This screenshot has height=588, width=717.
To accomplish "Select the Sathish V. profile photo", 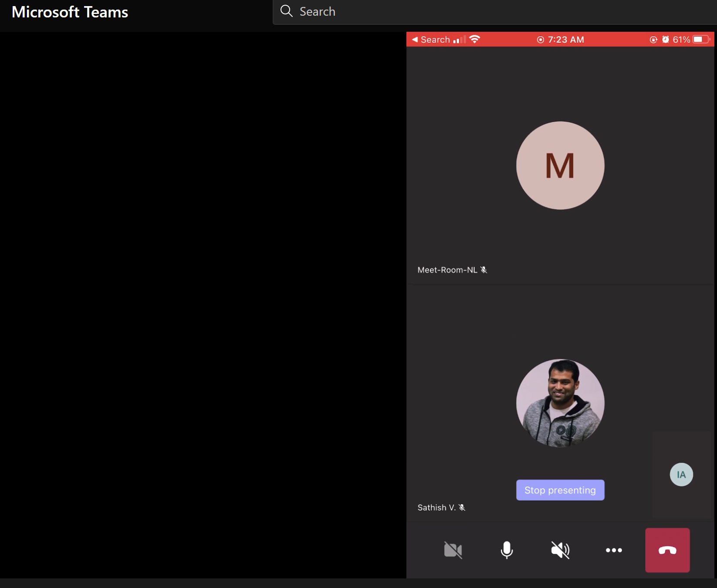I will (560, 403).
